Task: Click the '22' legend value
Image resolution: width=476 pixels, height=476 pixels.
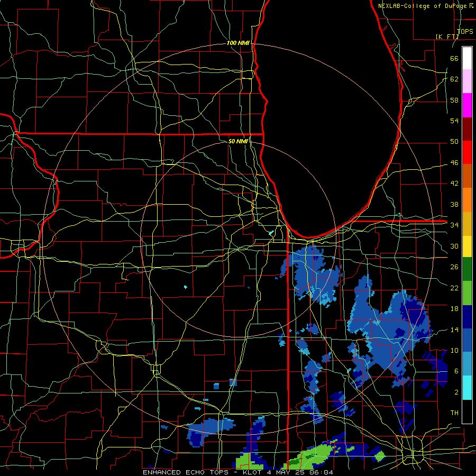Action: pyautogui.click(x=454, y=288)
